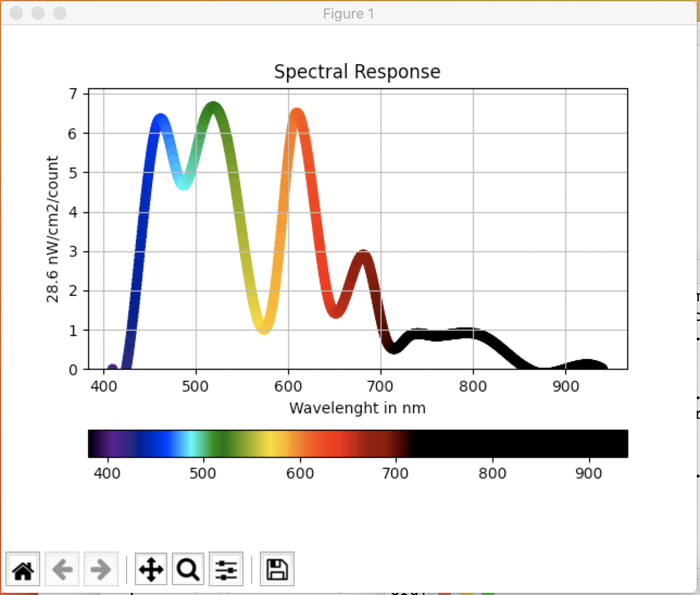Click the Forward navigation arrow icon
Viewport: 700px width, 595px height.
101,569
